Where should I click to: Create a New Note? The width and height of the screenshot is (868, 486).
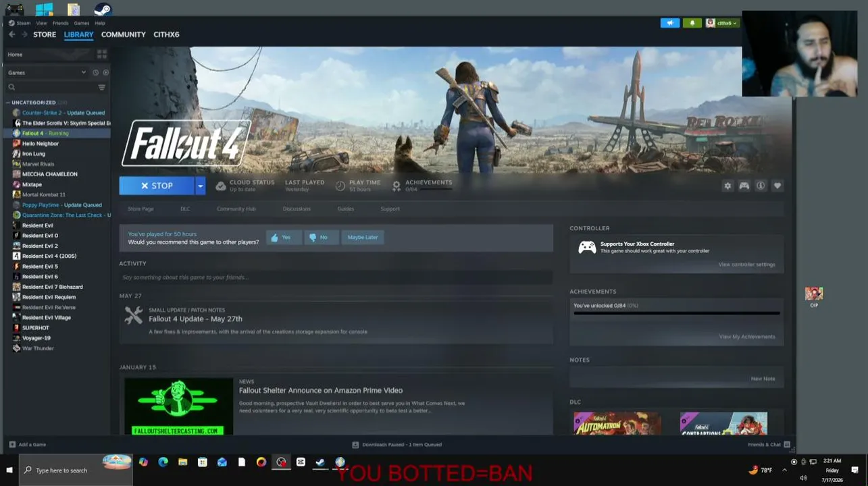[763, 379]
